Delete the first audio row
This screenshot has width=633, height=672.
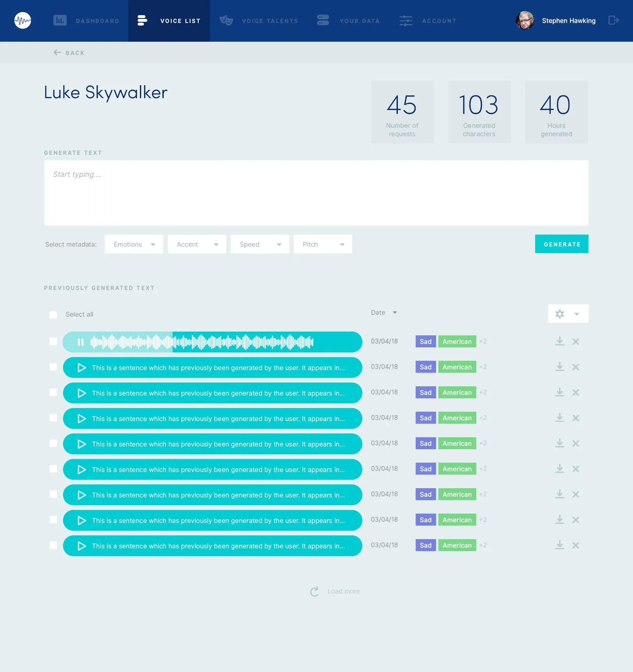(x=575, y=341)
